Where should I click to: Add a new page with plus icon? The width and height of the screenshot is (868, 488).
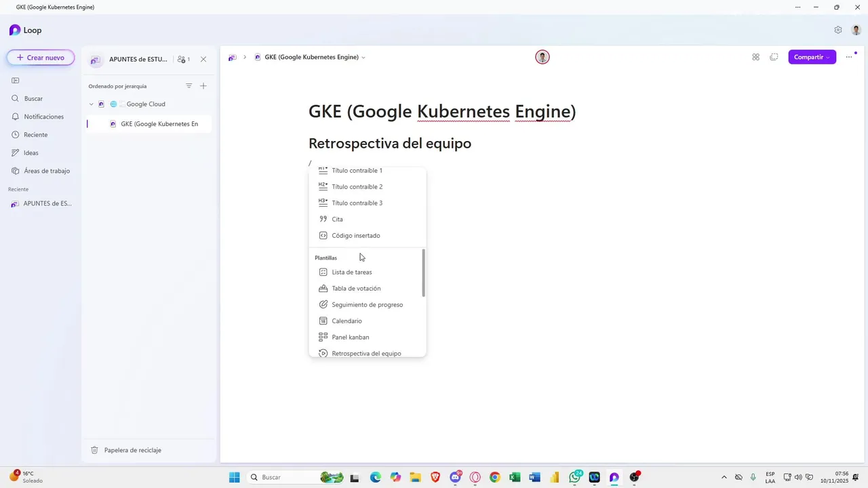[x=203, y=86]
